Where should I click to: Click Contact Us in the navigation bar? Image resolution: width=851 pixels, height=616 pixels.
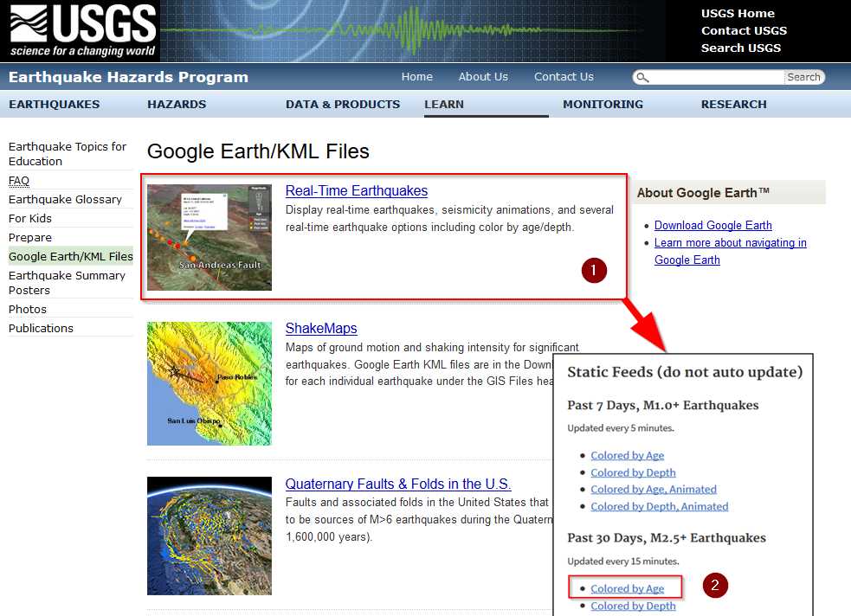(564, 76)
